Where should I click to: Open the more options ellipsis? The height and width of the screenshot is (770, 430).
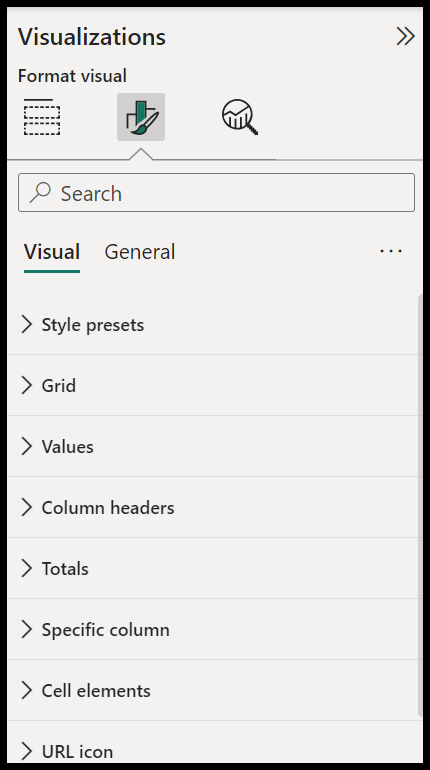[x=391, y=251]
